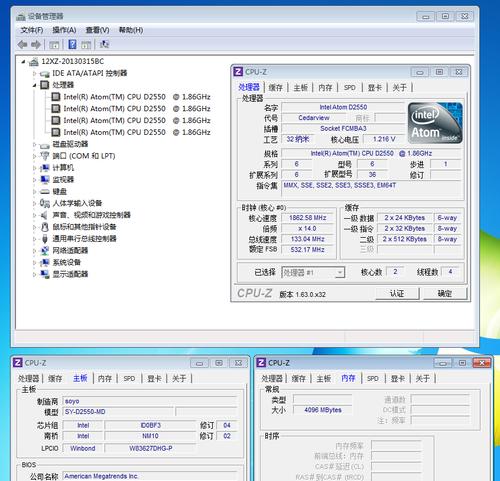Click the memory size value 4096 MBytes
Screen dimensions: 500x481
pos(323,410)
